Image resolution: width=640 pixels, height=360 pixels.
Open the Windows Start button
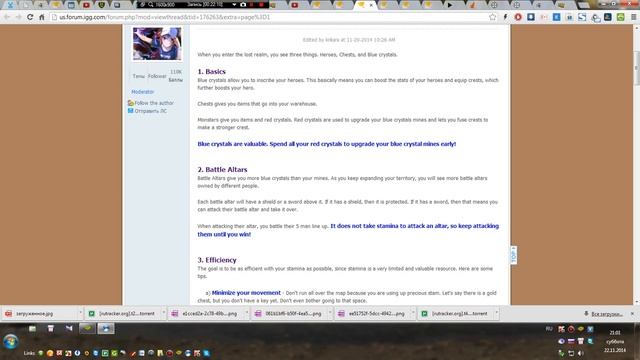[10, 341]
